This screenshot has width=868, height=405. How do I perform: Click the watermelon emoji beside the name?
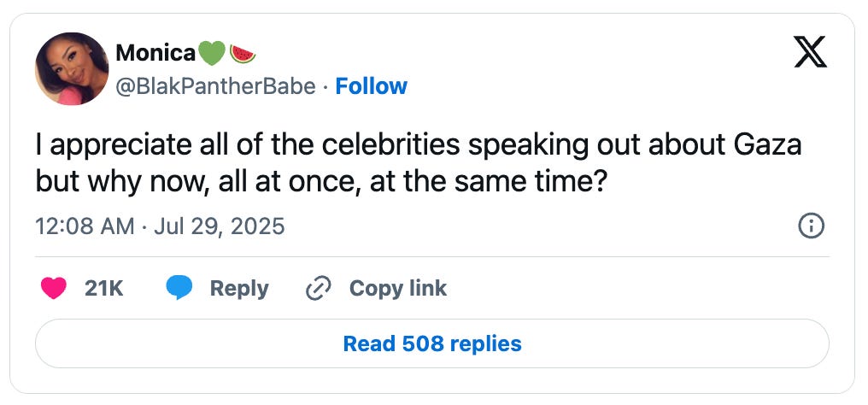click(x=243, y=53)
